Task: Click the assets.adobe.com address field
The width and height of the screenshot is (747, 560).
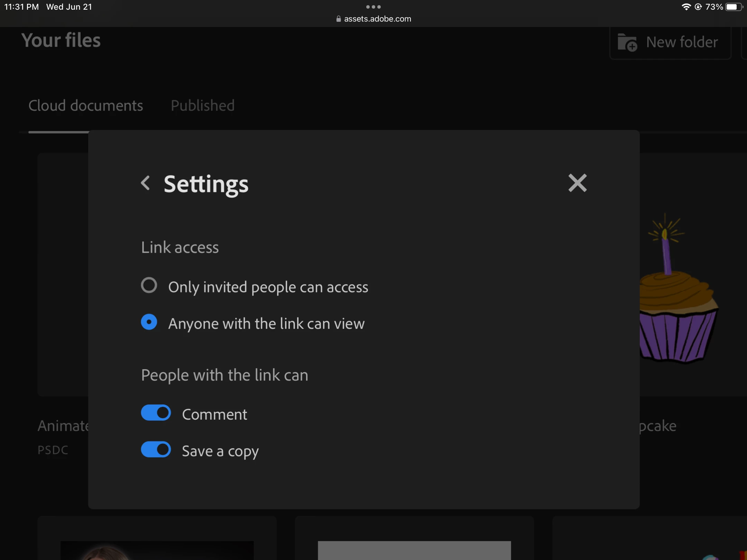Action: pos(377,19)
